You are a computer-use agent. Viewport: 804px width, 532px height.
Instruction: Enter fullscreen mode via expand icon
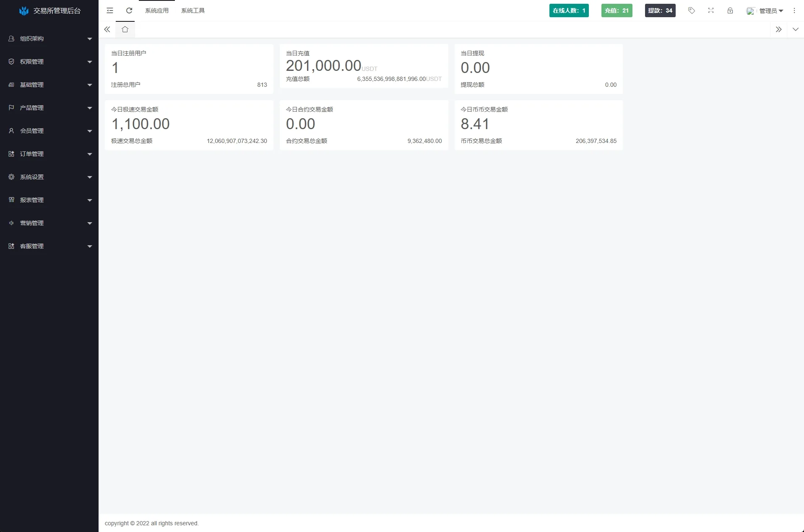711,10
